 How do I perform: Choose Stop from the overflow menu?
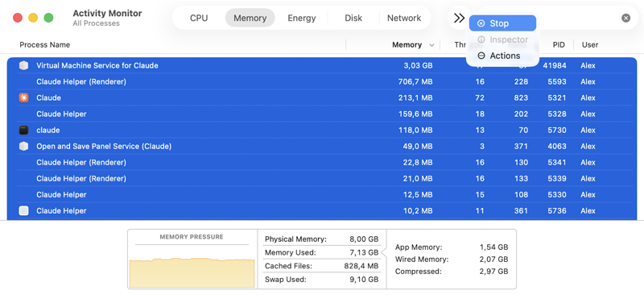pos(502,23)
